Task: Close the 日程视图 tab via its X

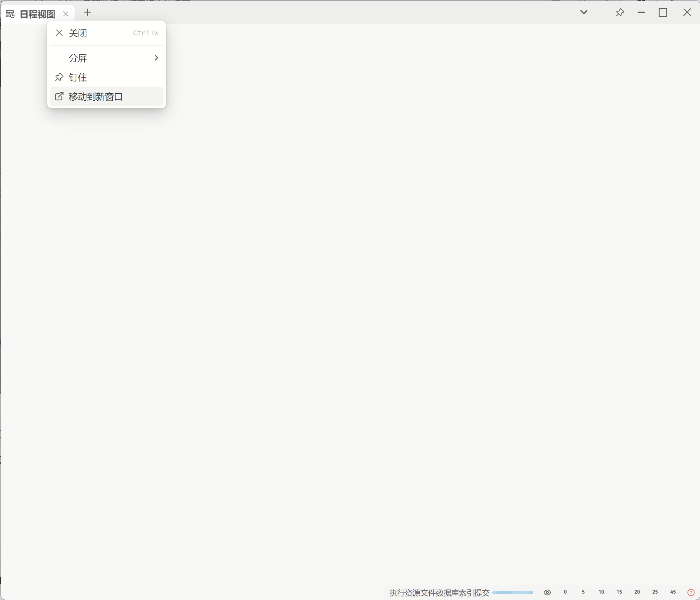Action: [x=66, y=14]
